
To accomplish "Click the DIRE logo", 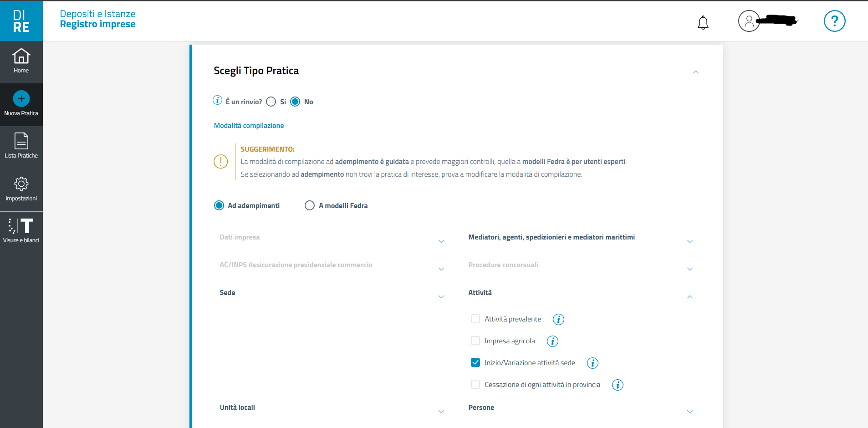I will (x=21, y=21).
